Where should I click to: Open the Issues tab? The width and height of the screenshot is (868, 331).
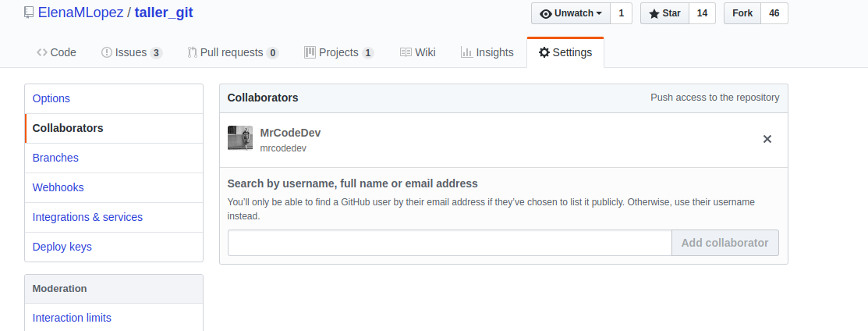click(x=132, y=52)
